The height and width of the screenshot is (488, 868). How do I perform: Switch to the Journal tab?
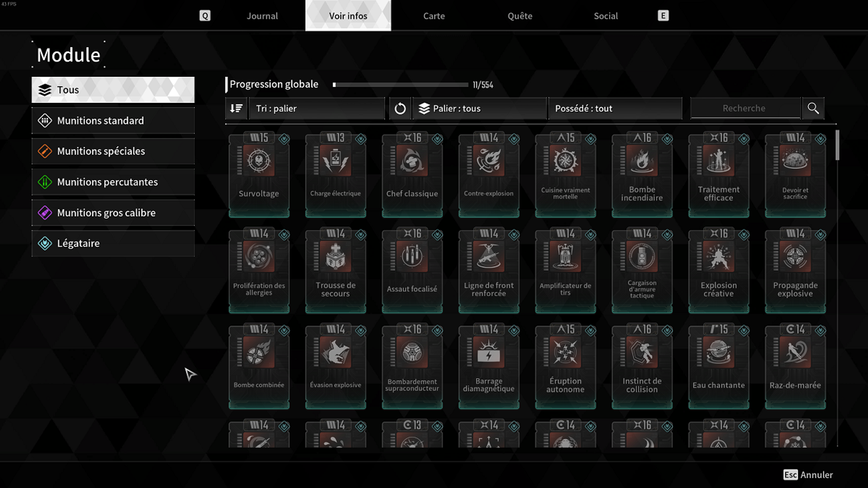(x=262, y=16)
